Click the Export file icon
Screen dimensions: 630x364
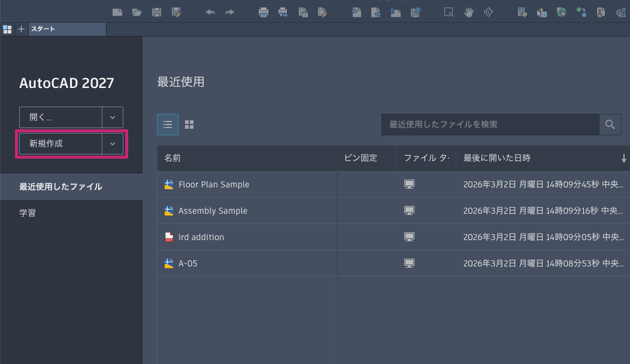click(x=375, y=13)
